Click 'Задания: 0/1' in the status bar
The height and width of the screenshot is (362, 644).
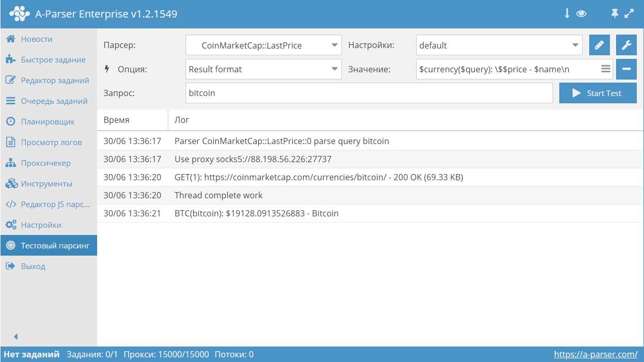coord(92,354)
